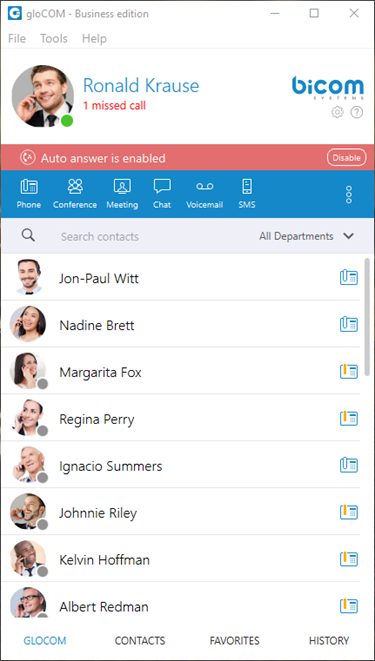Viewport: 375px width, 661px height.
Task: Open settings gear under Bicom logo
Action: coord(337,112)
